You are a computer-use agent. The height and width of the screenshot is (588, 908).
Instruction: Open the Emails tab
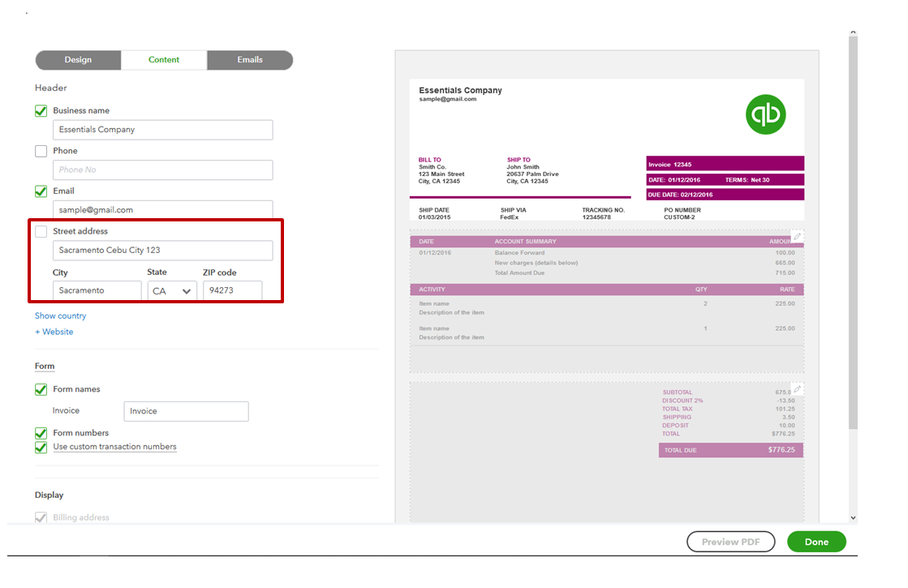pyautogui.click(x=249, y=60)
